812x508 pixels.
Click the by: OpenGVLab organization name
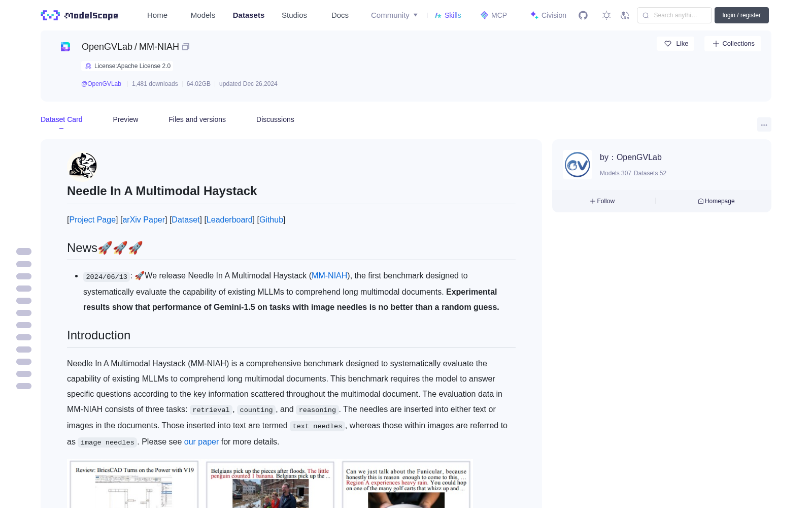(631, 157)
